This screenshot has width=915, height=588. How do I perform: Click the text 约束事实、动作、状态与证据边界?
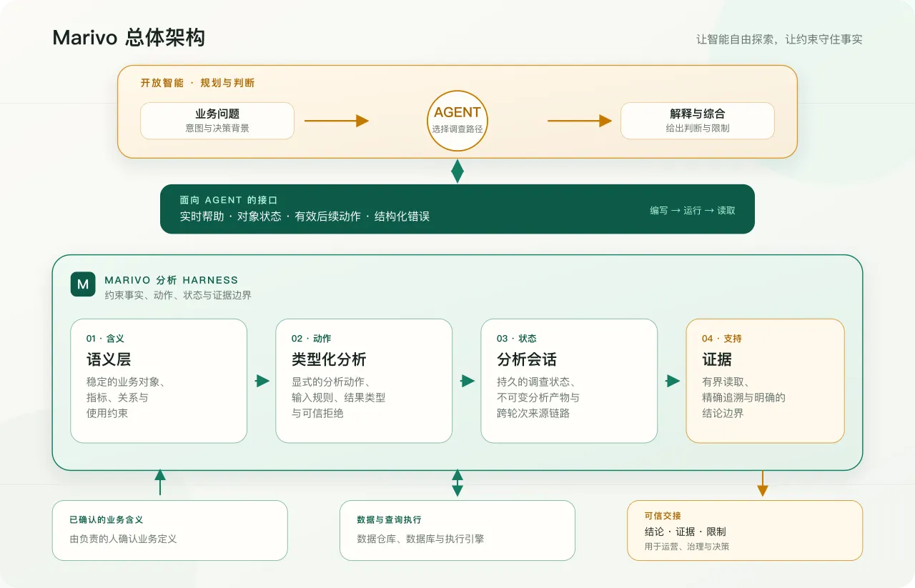pos(178,295)
